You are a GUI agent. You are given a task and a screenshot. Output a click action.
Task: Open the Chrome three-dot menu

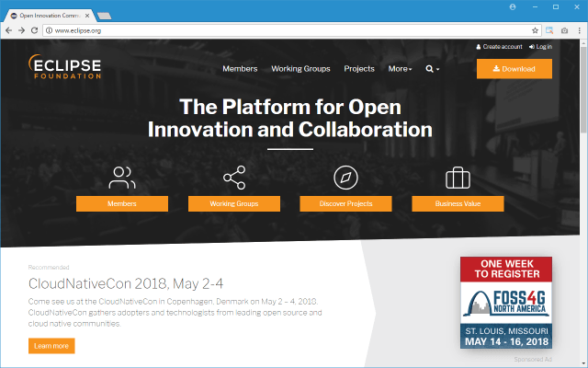[x=580, y=30]
